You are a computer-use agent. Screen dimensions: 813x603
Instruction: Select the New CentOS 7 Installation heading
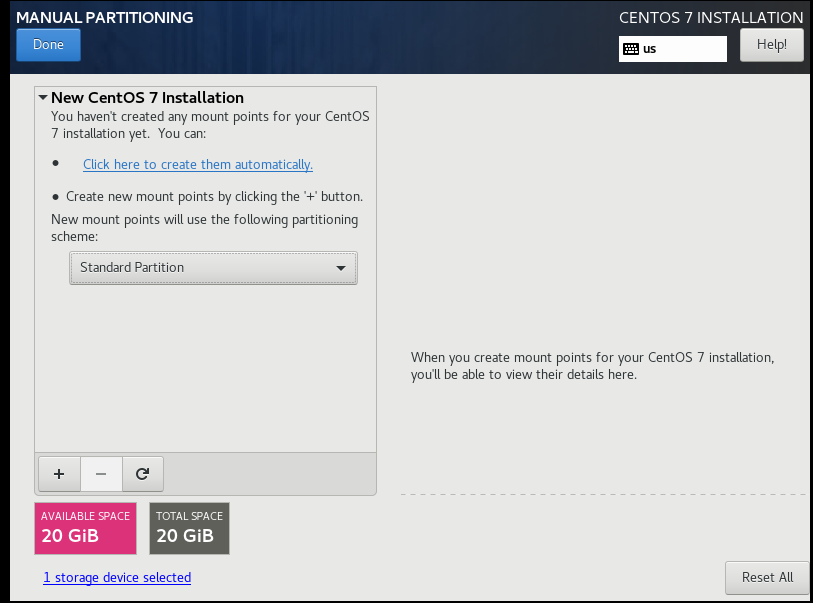point(147,98)
